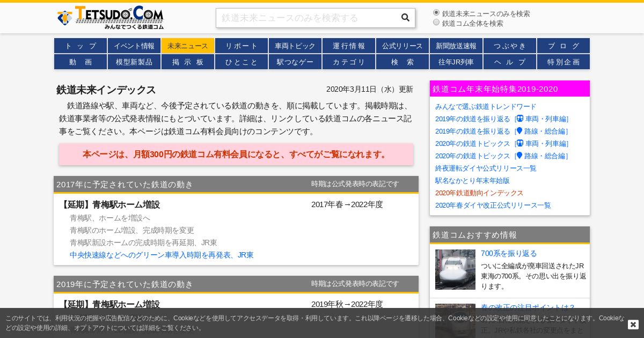Open the 車両トピック menu item

pos(295,46)
